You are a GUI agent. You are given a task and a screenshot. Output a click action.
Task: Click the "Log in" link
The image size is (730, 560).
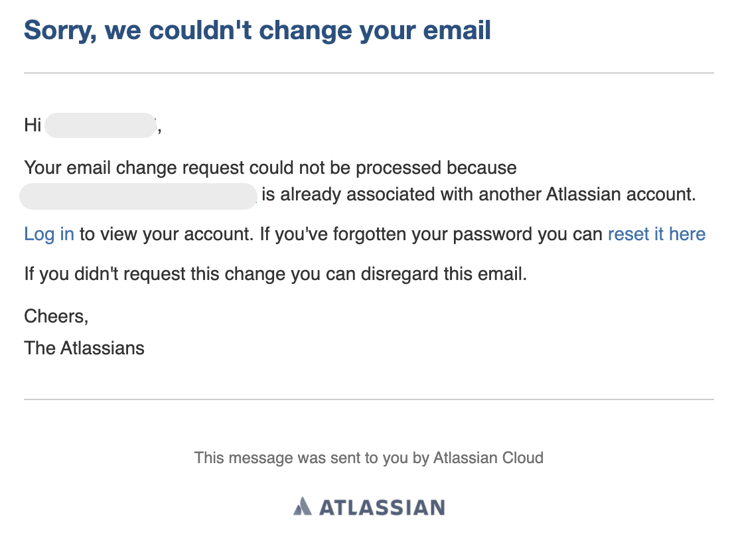pyautogui.click(x=48, y=234)
